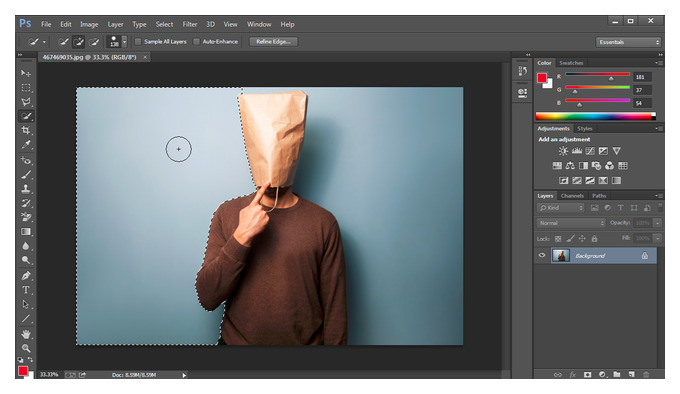Open the Filter menu

(190, 24)
